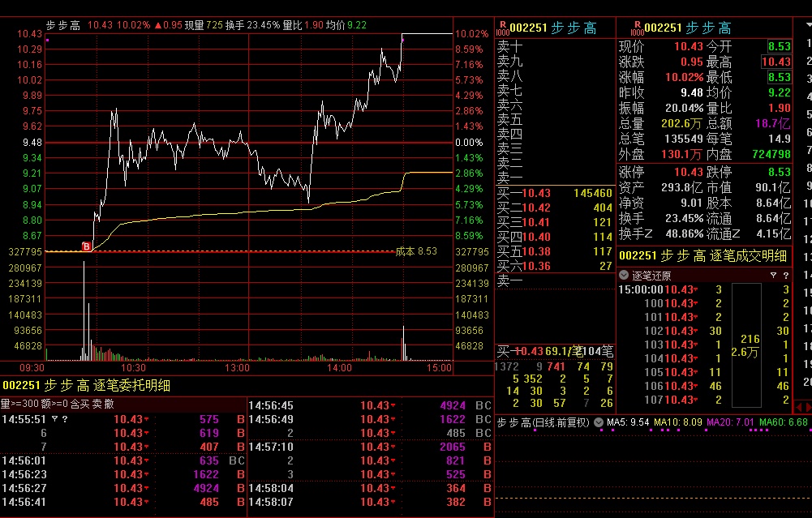This screenshot has width=812, height=518.
Task: Select 14:56:01 order row with 635 BC
Action: click(x=124, y=460)
